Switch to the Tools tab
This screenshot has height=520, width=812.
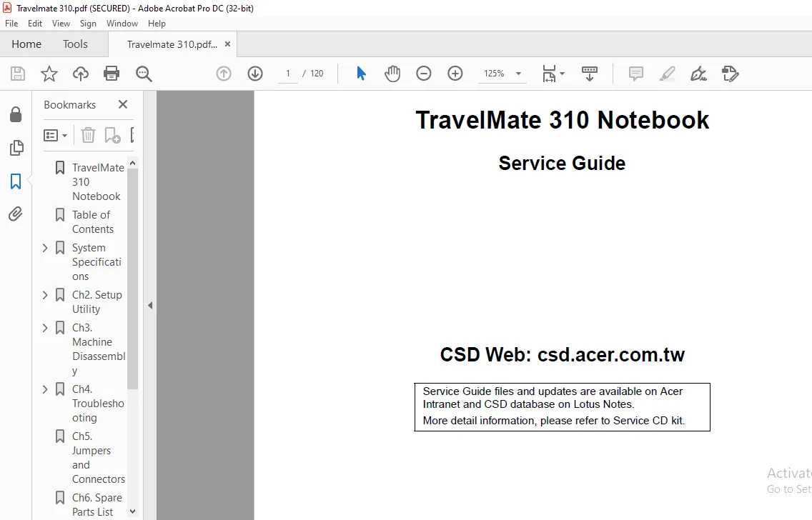point(75,44)
